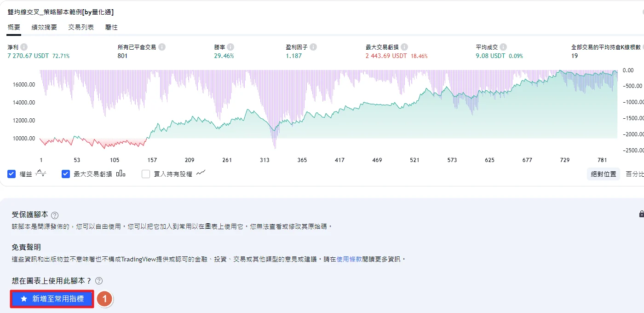The image size is (644, 313).
Task: Click average bars value 19
Action: (x=575, y=56)
